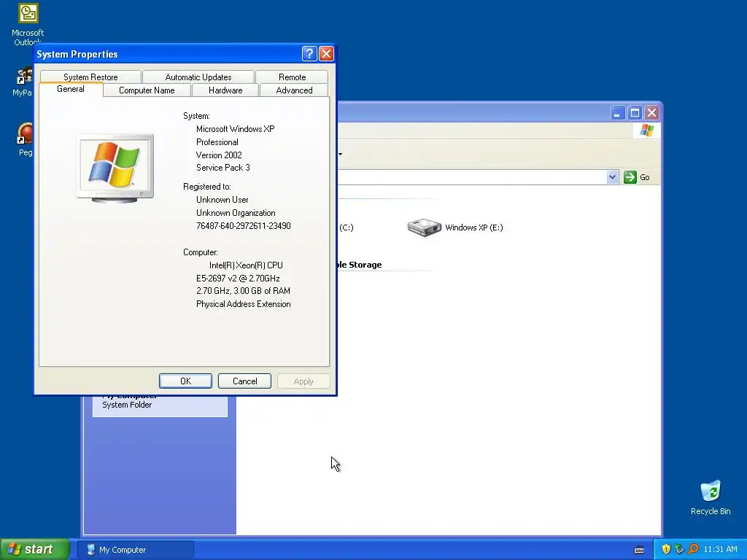Maximize the My Computer window
The image size is (747, 560).
pos(635,113)
